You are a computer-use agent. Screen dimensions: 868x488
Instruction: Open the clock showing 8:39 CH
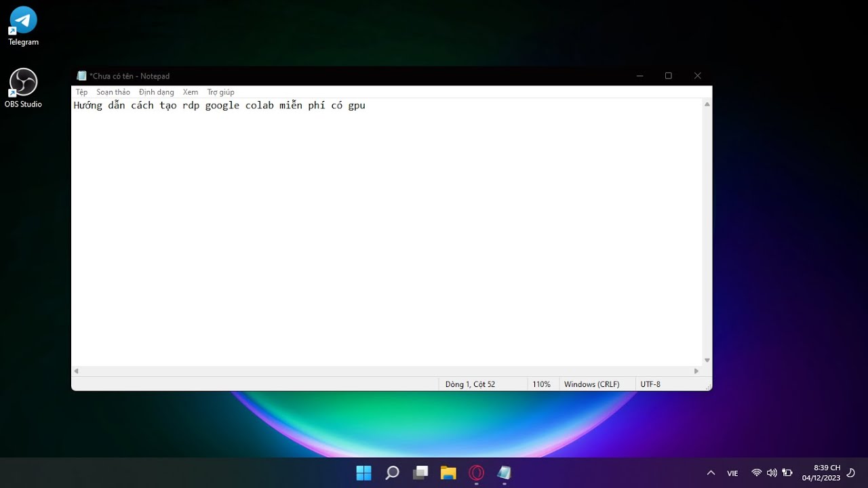tap(821, 473)
